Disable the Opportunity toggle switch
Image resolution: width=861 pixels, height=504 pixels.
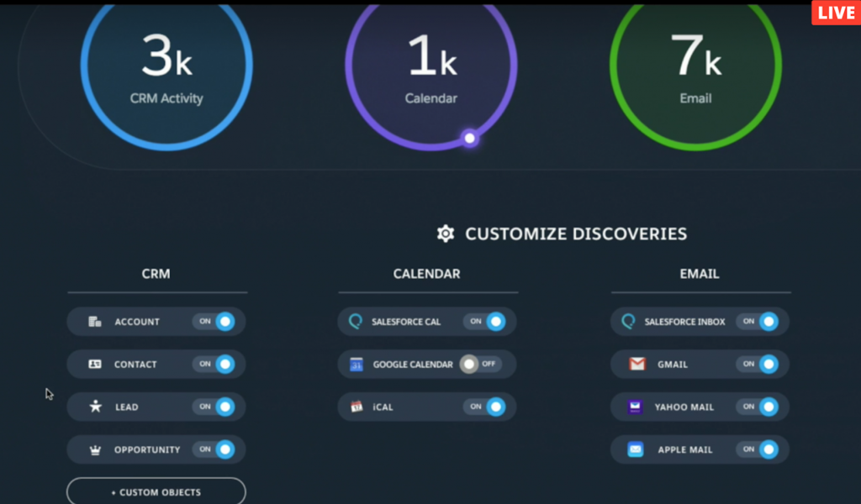pyautogui.click(x=214, y=449)
